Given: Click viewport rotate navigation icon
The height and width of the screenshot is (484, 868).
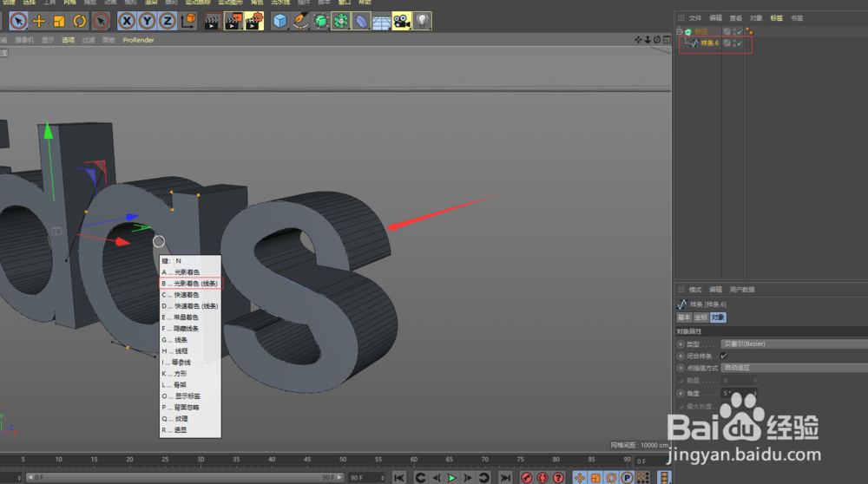Looking at the screenshot, I should [657, 40].
